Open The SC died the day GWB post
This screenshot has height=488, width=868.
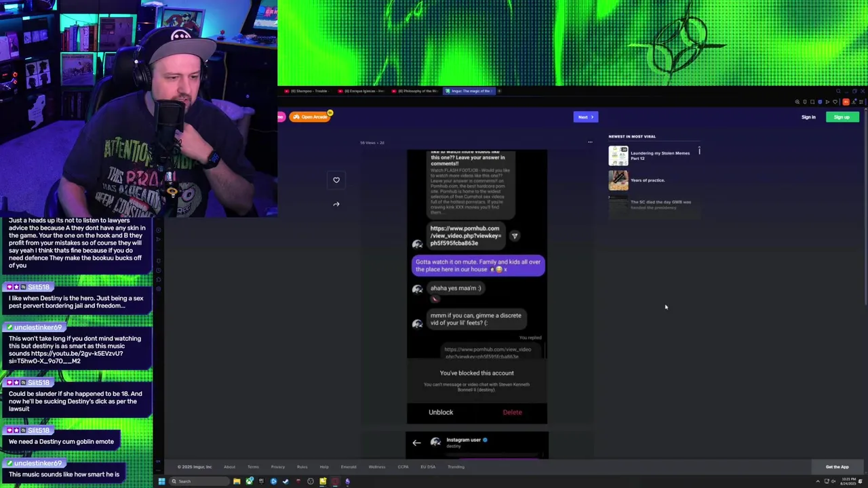click(660, 204)
